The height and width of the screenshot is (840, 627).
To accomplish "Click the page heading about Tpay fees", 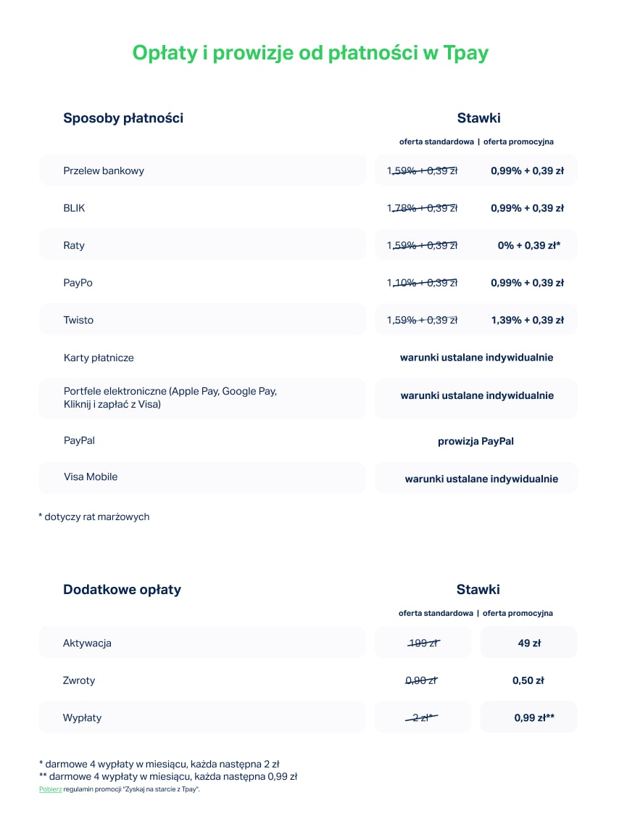I will [x=310, y=53].
